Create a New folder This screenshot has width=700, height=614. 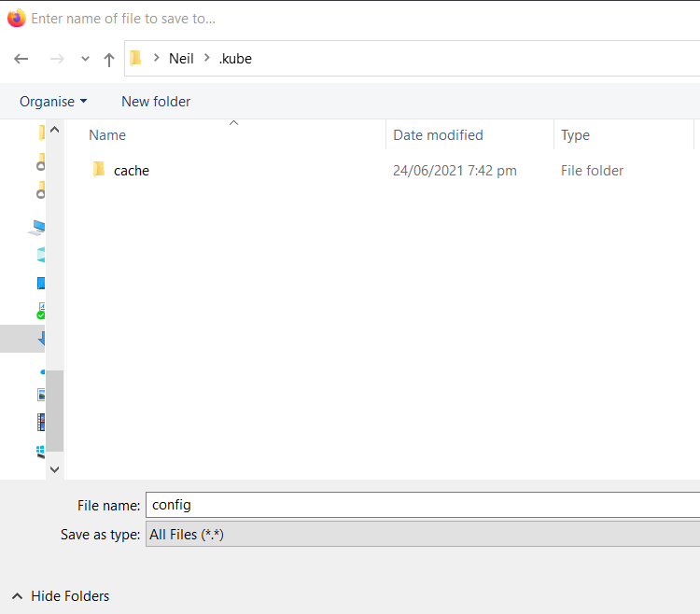tap(156, 102)
